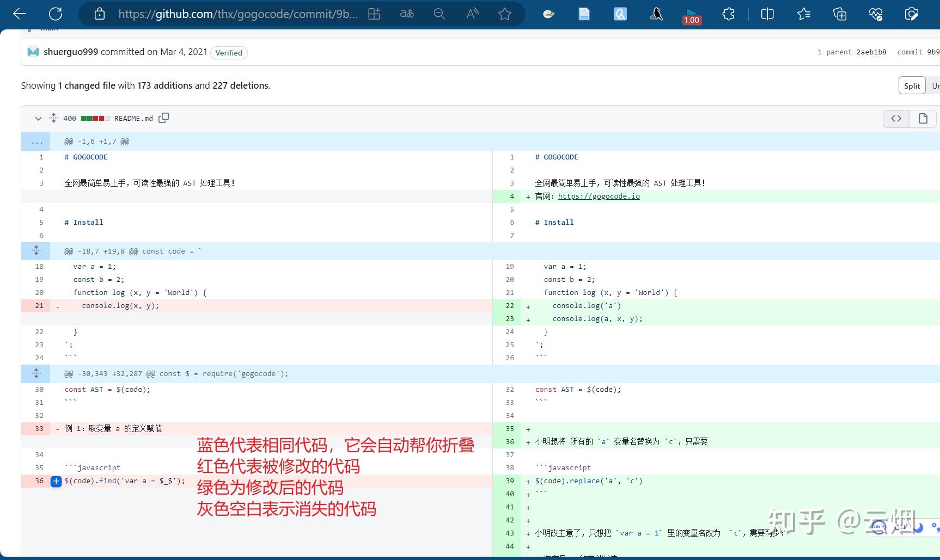Image resolution: width=940 pixels, height=560 pixels.
Task: Open browser Collections
Action: coord(840,14)
